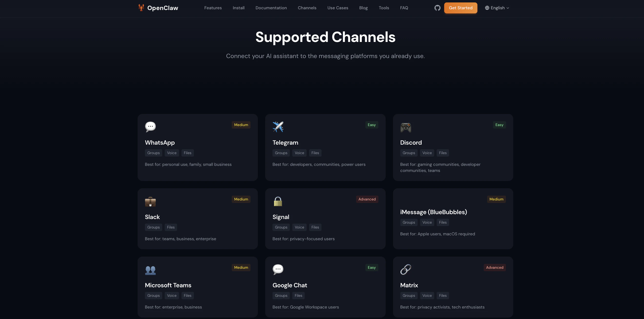This screenshot has width=644, height=319.
Task: Click the Easy badge on Discord card
Action: coord(499,125)
